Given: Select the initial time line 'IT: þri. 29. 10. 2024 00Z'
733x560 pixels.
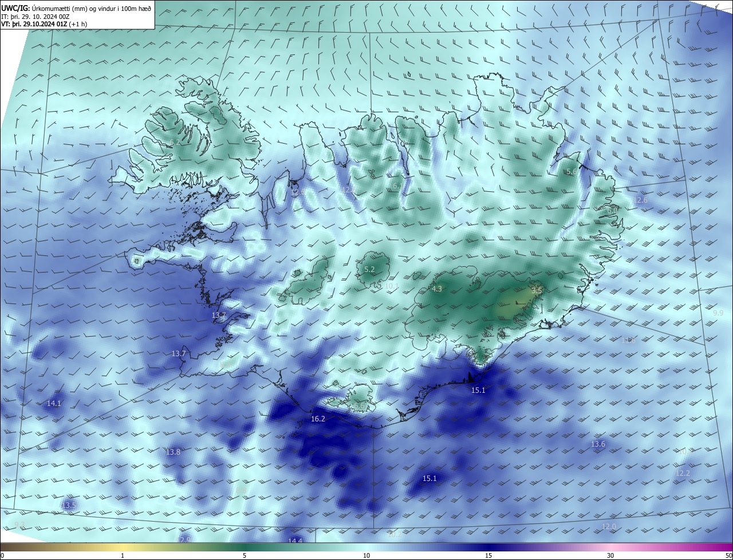Looking at the screenshot, I should tap(36, 17).
